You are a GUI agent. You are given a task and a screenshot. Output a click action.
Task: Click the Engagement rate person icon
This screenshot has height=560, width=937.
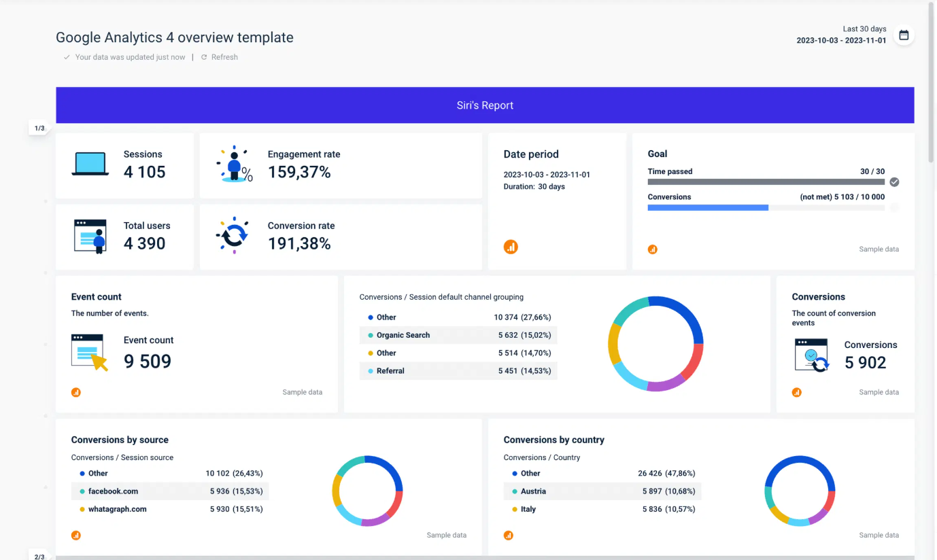coord(235,164)
